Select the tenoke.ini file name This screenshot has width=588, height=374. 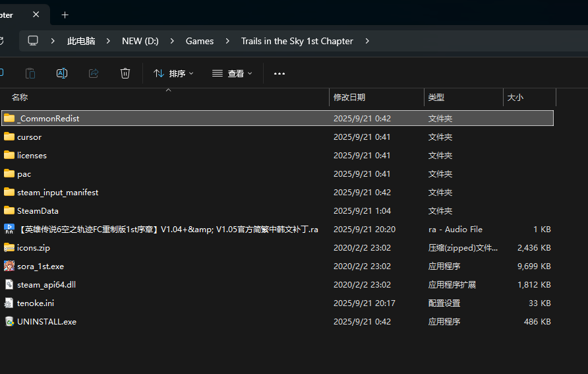coord(36,303)
